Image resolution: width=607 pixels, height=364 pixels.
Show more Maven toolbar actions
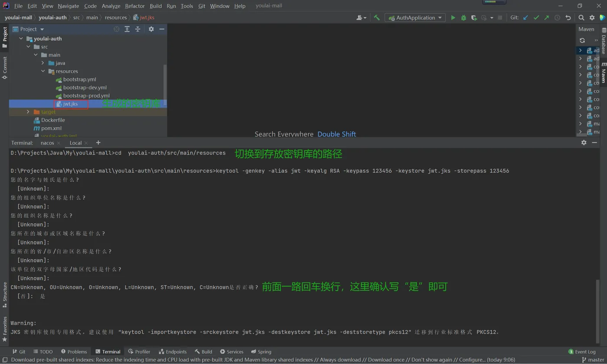click(596, 40)
